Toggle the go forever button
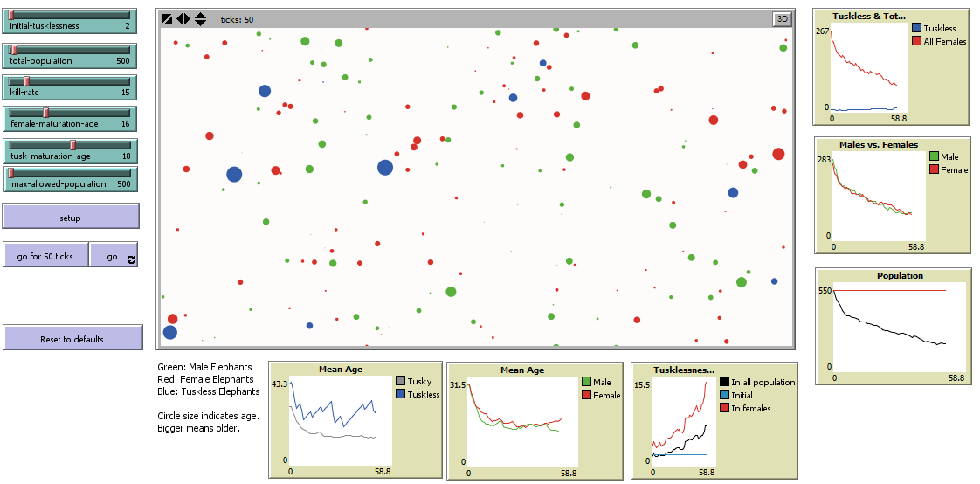 tap(113, 255)
